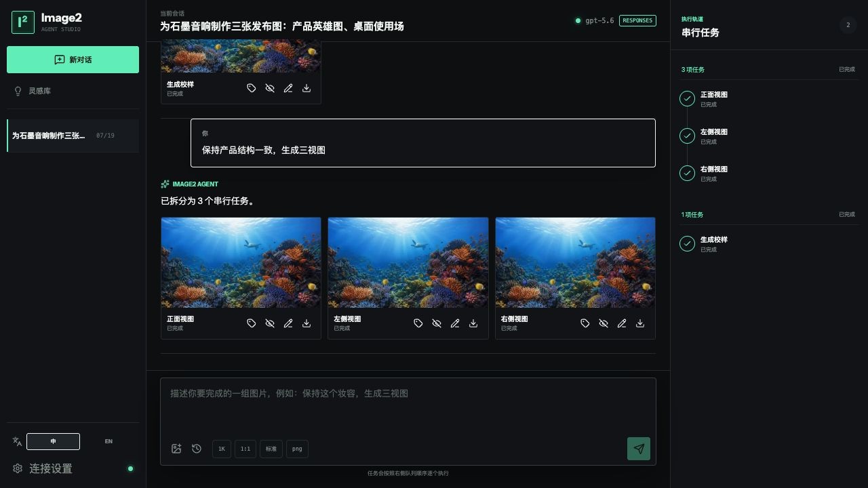Click the tag icon on 左侧视图 card
The image size is (868, 488).
coord(418,323)
